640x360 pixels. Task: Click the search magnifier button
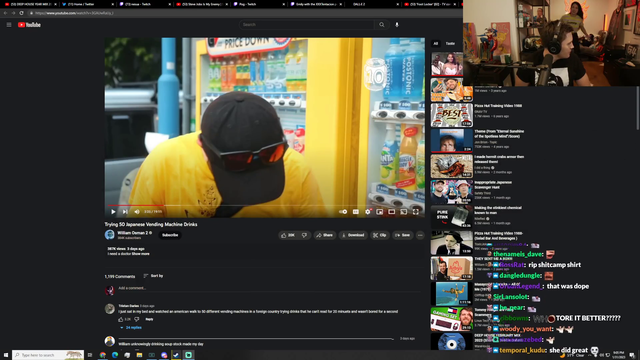[x=381, y=25]
